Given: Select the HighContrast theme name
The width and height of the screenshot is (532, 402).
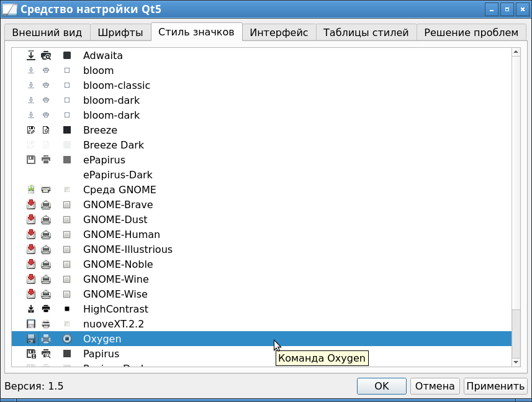Looking at the screenshot, I should click(x=115, y=309).
